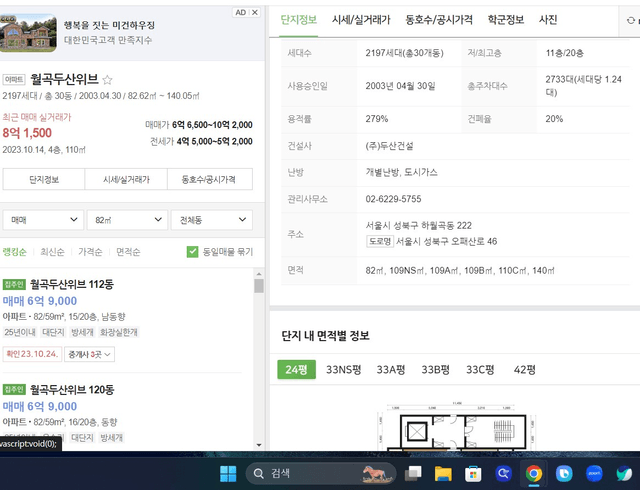Sort listings by 랭킹순

14,252
